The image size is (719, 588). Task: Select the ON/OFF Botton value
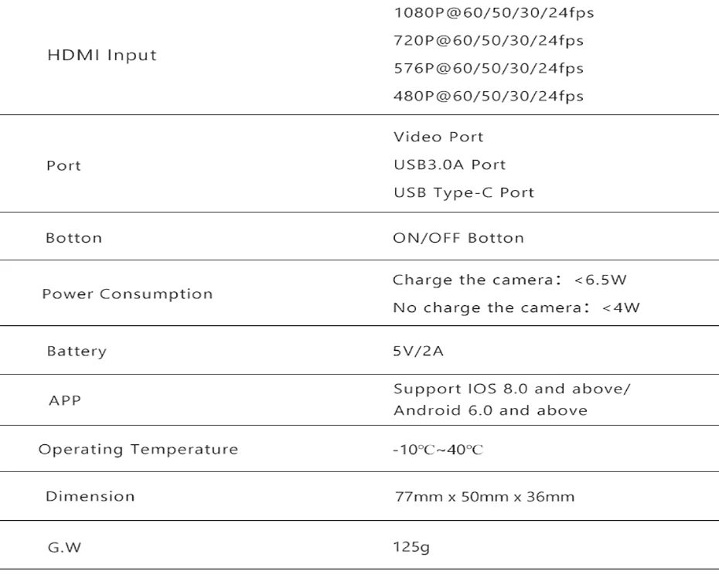458,238
